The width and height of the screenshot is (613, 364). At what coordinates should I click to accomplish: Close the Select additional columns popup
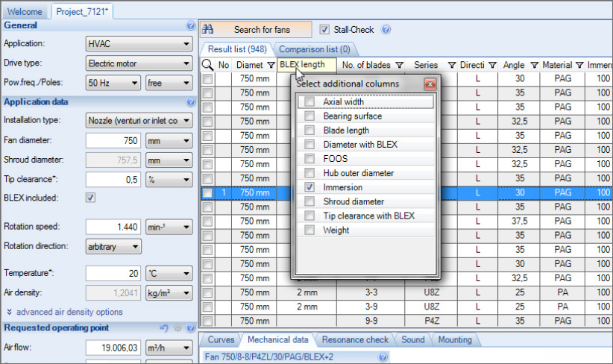coord(430,84)
